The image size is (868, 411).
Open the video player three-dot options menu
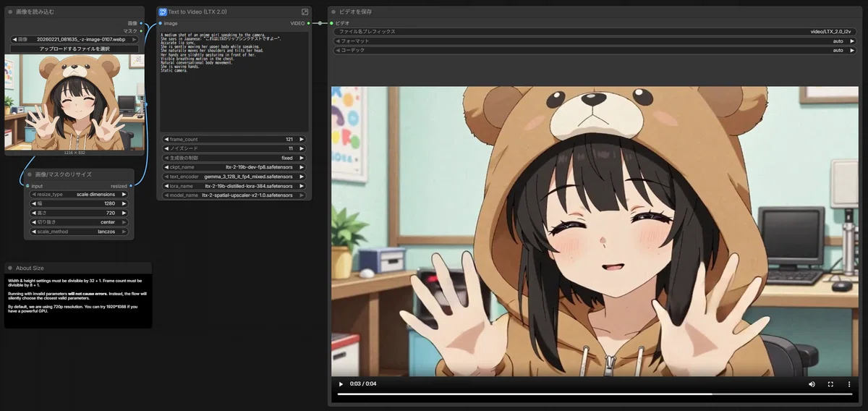(849, 384)
